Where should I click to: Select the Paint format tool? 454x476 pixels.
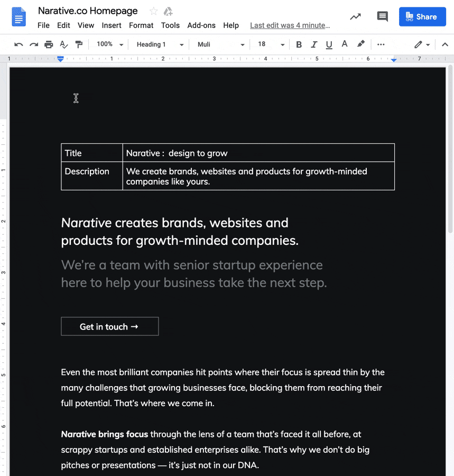[x=79, y=44]
